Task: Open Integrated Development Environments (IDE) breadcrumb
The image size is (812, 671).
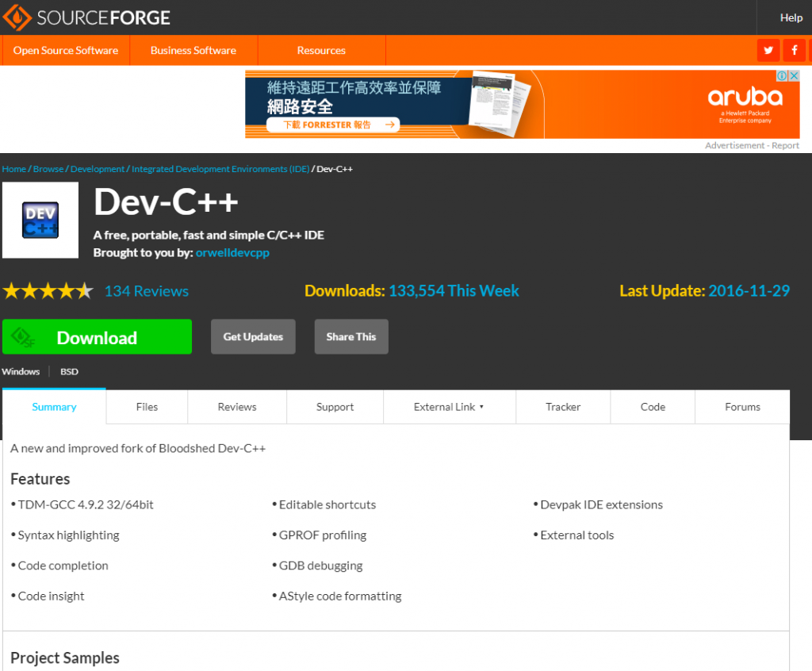Action: (220, 169)
